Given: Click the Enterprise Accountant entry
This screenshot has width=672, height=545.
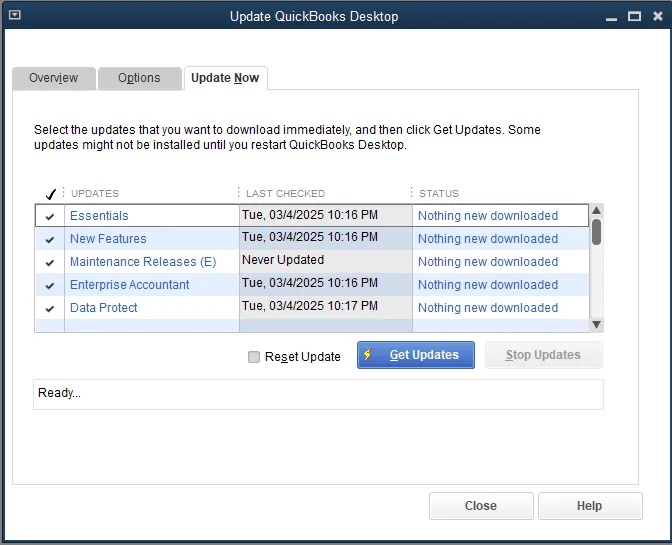Looking at the screenshot, I should pos(129,285).
